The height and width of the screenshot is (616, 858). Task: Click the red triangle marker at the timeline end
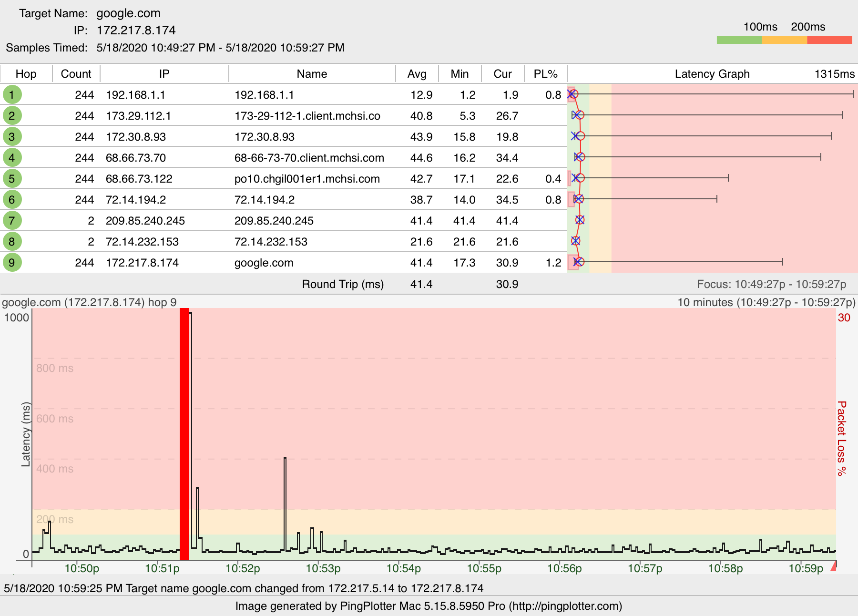(x=834, y=566)
